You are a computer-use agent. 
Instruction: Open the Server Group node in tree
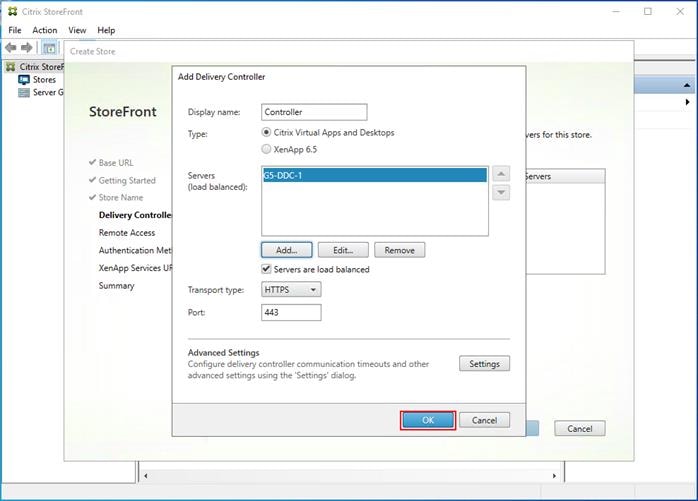pos(41,93)
